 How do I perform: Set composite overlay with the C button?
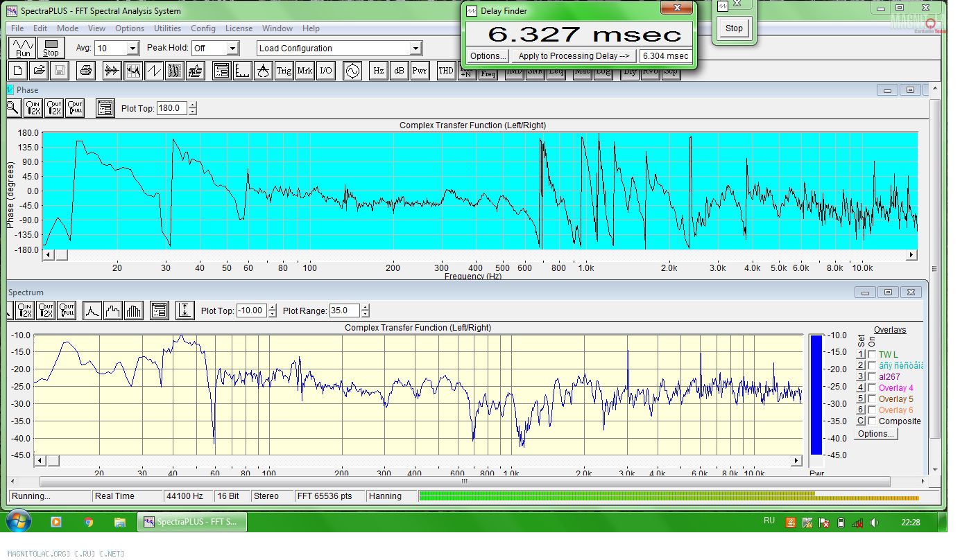point(861,421)
